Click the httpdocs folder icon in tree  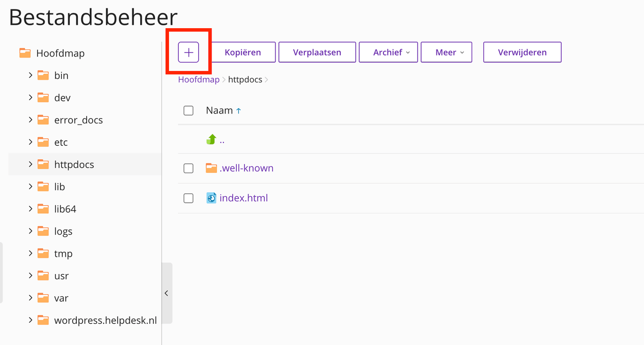click(43, 165)
